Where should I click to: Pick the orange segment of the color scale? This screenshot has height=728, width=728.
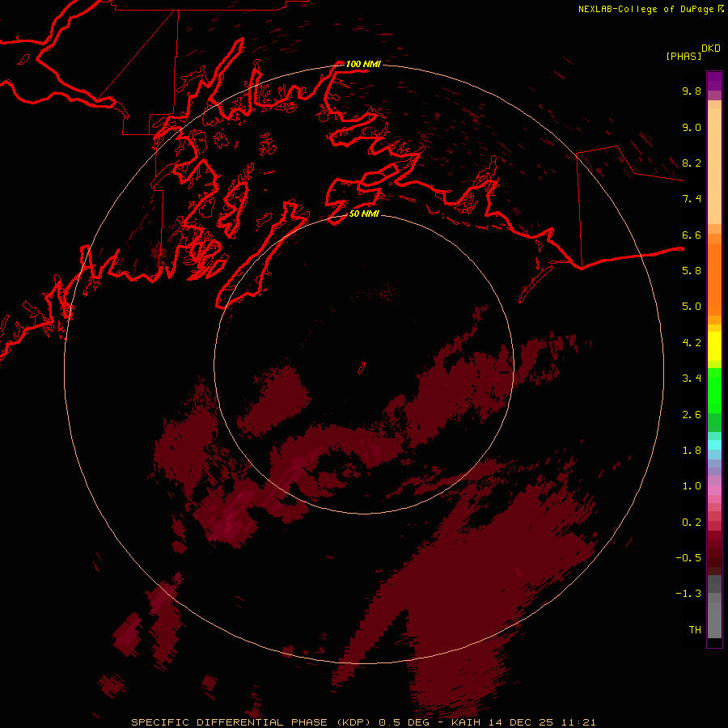point(714,279)
